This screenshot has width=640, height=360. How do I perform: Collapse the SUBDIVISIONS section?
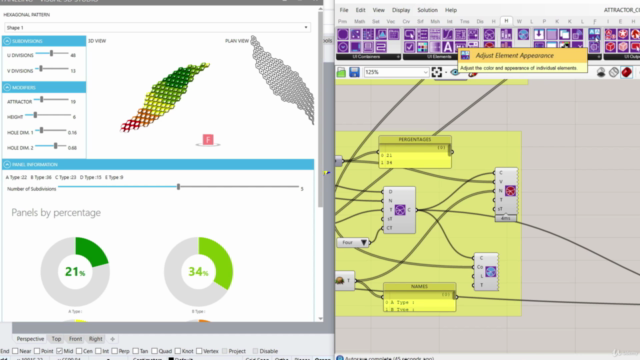(7, 41)
